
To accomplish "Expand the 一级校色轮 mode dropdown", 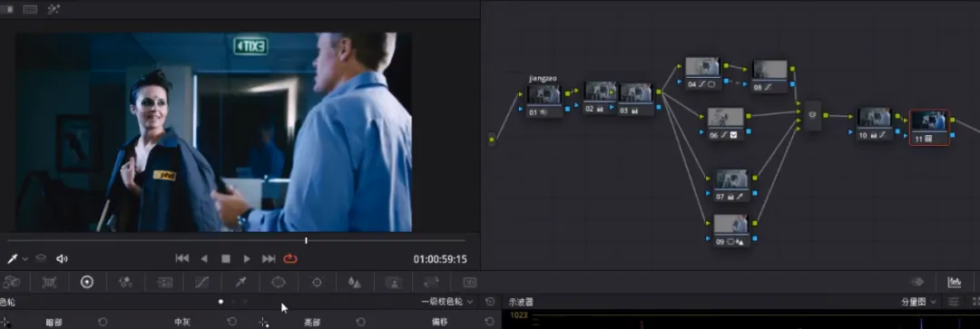I will [x=446, y=302].
